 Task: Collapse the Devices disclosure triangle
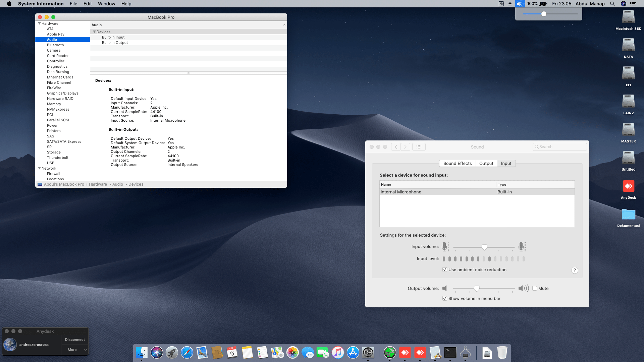pyautogui.click(x=94, y=32)
